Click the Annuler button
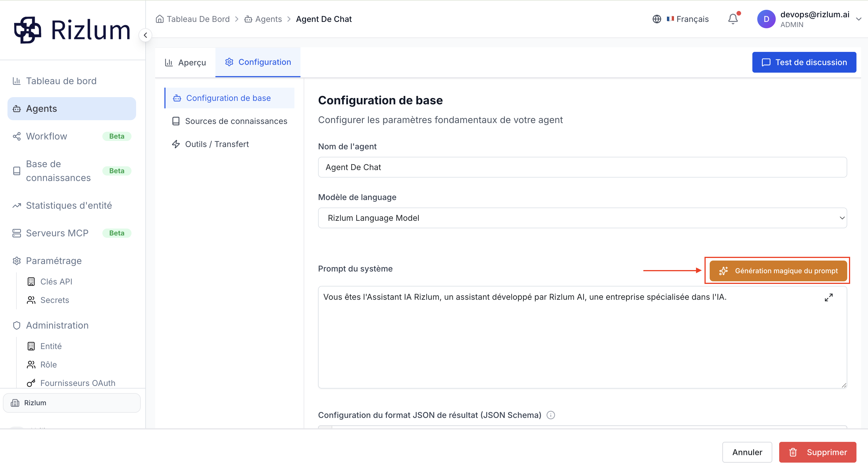The image size is (868, 475). click(747, 452)
